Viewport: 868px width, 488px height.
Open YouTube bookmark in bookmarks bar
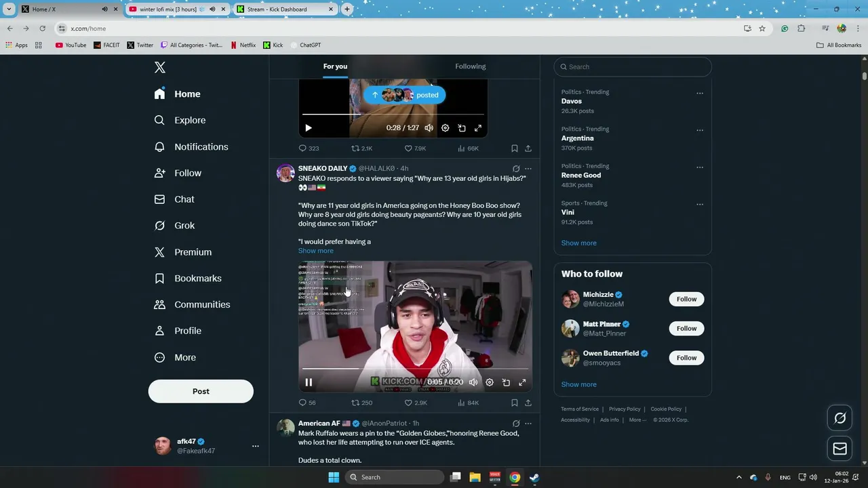[x=71, y=45]
